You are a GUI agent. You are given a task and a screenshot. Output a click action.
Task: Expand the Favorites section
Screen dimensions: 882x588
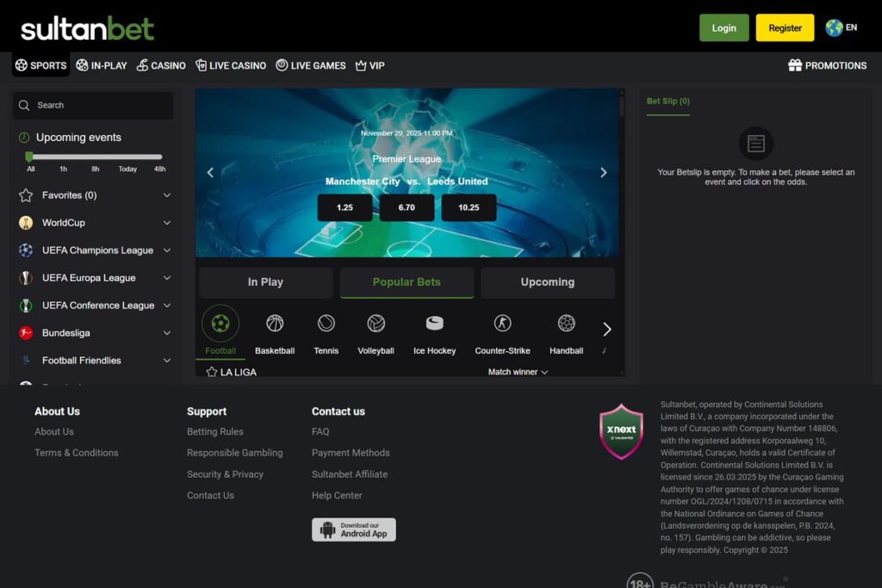pyautogui.click(x=168, y=195)
